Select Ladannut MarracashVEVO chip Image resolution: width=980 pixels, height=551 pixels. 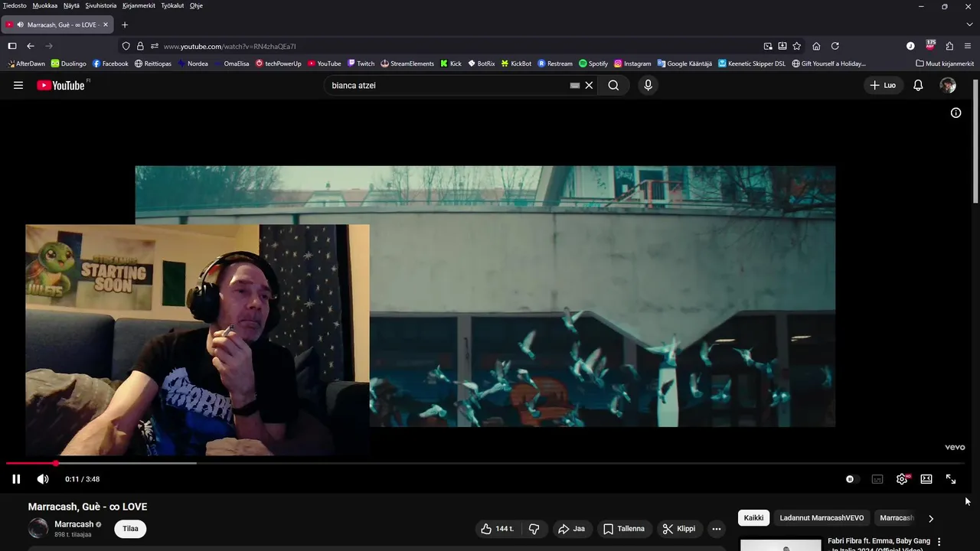coord(822,518)
